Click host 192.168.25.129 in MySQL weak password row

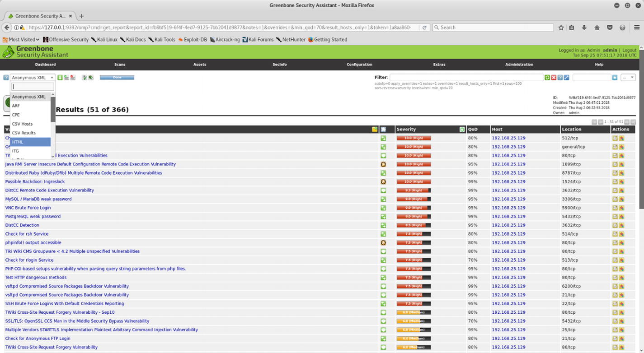[x=508, y=199]
